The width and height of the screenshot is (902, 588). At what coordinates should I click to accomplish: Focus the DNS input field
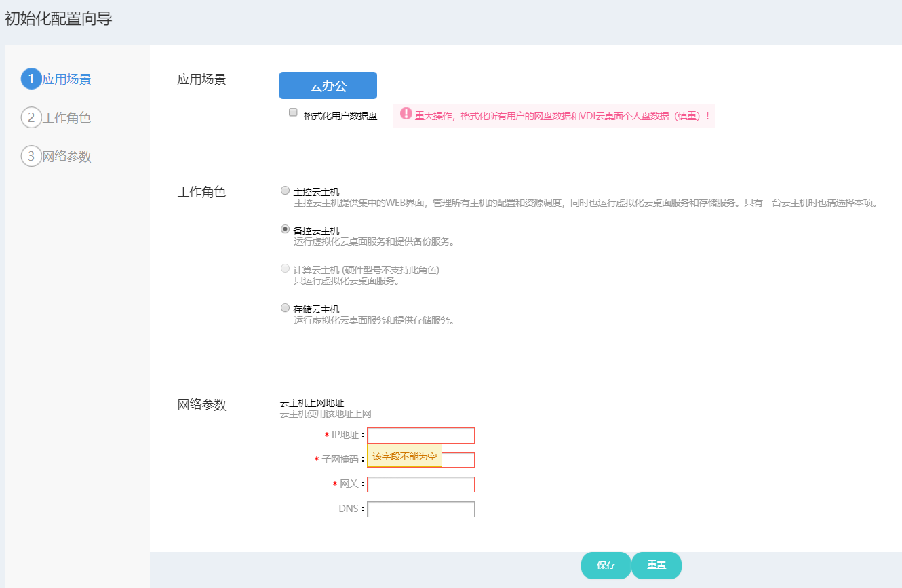tap(420, 509)
